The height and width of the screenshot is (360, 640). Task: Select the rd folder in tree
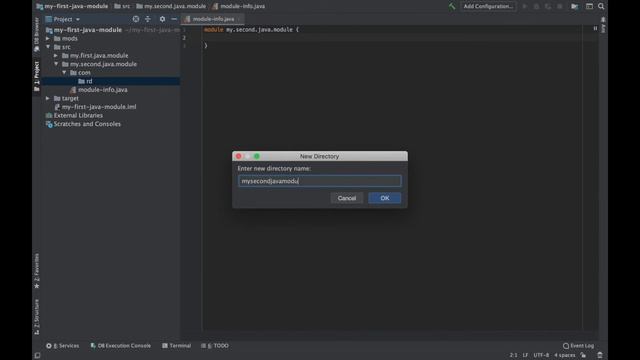tap(111, 81)
